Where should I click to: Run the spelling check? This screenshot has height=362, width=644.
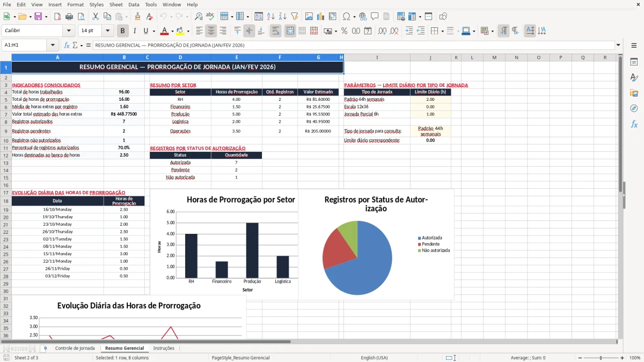point(210,17)
